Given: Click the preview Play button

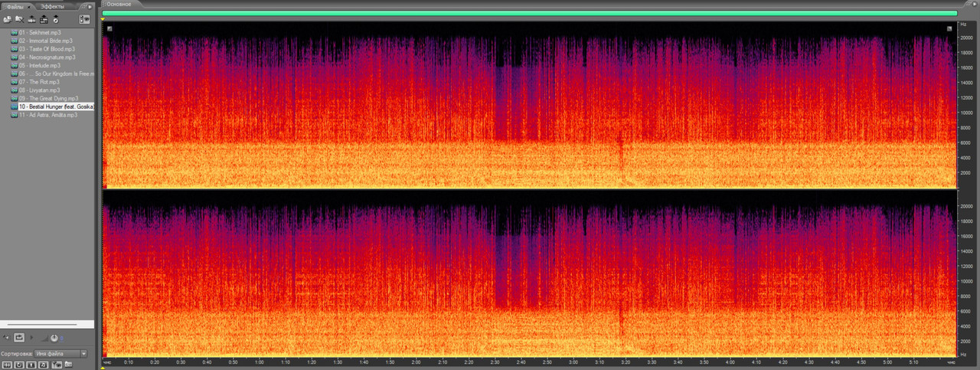Looking at the screenshot, I should (31, 338).
